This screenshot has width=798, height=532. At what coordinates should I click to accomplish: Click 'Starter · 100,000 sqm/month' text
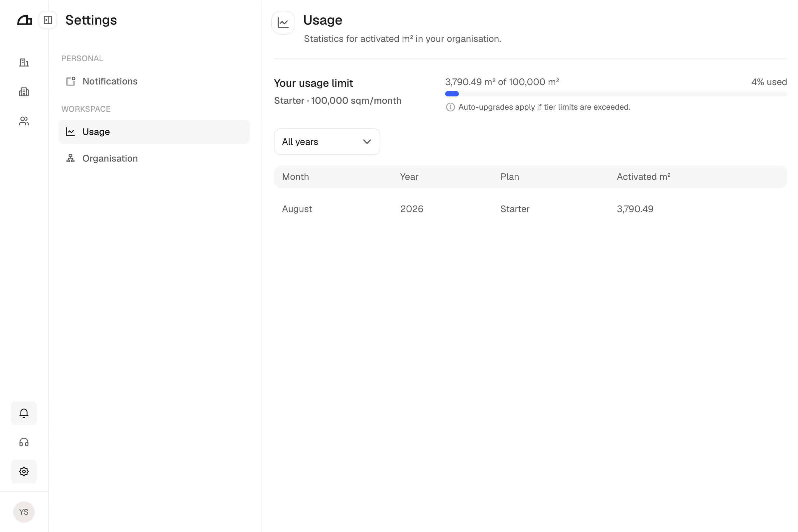point(337,101)
